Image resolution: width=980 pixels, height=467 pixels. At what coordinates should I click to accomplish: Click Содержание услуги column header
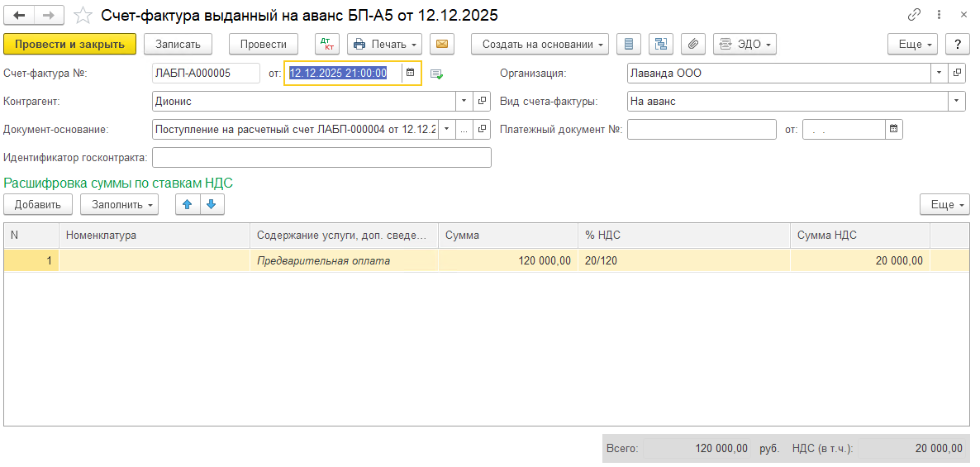[x=344, y=235]
